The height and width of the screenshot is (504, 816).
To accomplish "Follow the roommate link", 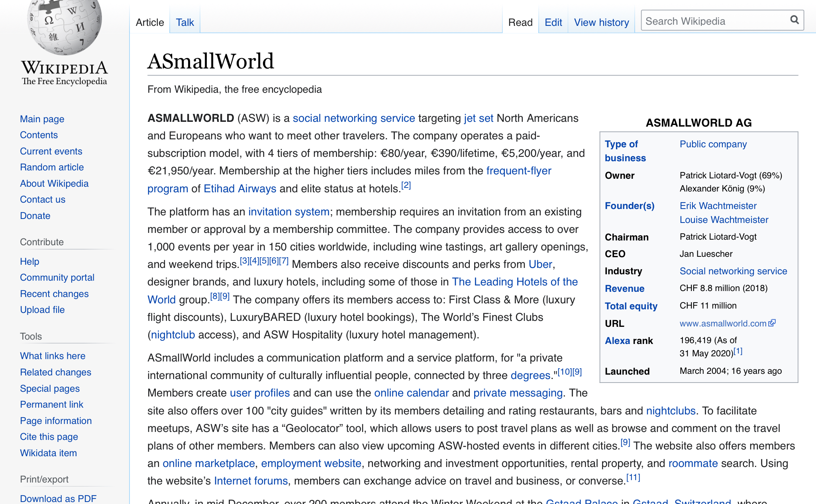I will click(693, 463).
